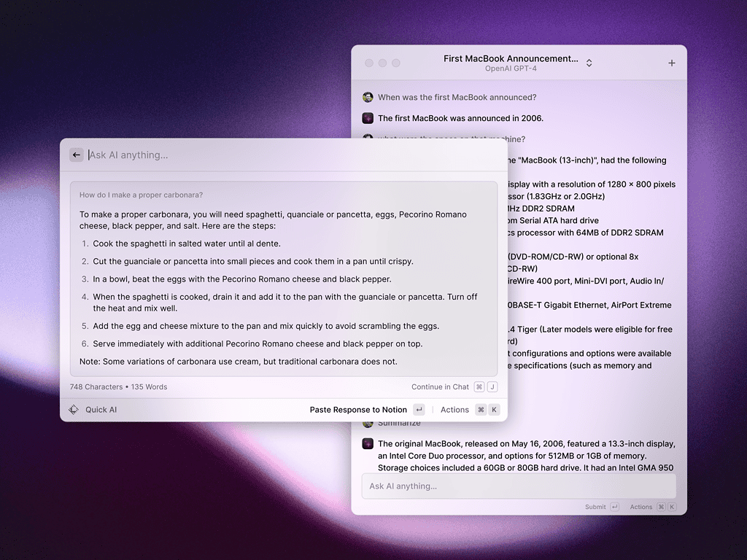Click AI avatar beside 'The original MacBook' summary

point(368,444)
